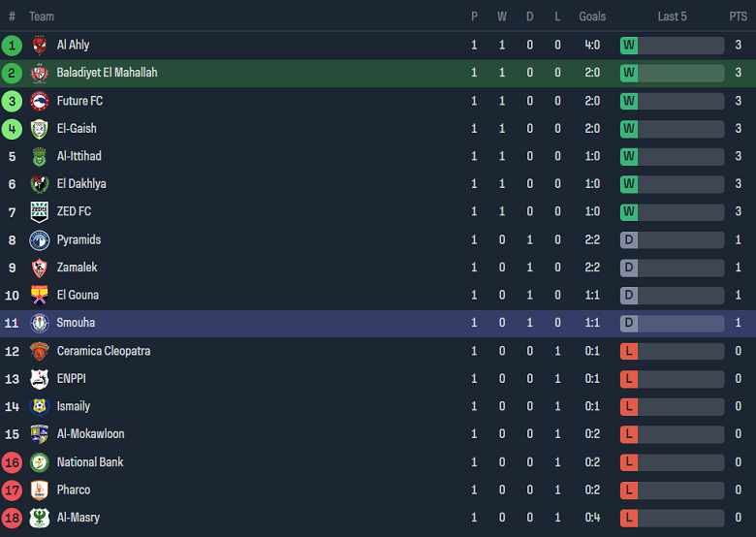Click the Al-Masry club crest
The height and width of the screenshot is (537, 756).
click(40, 519)
